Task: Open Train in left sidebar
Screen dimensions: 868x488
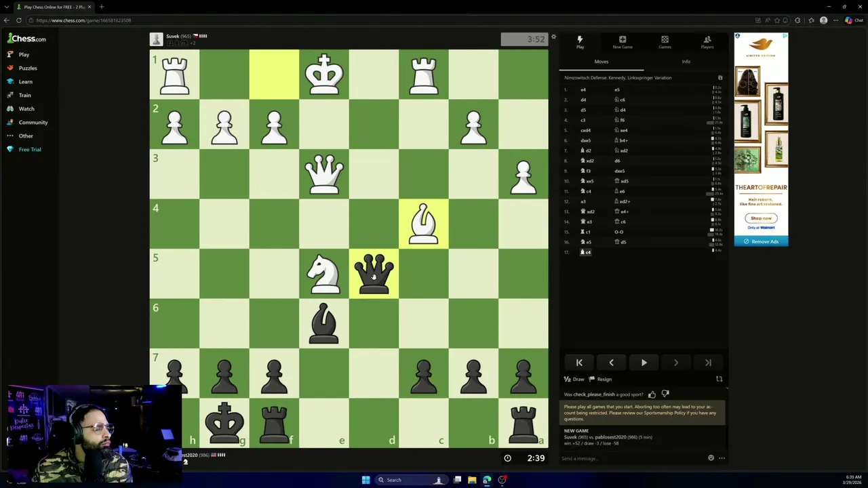Action: (20, 95)
